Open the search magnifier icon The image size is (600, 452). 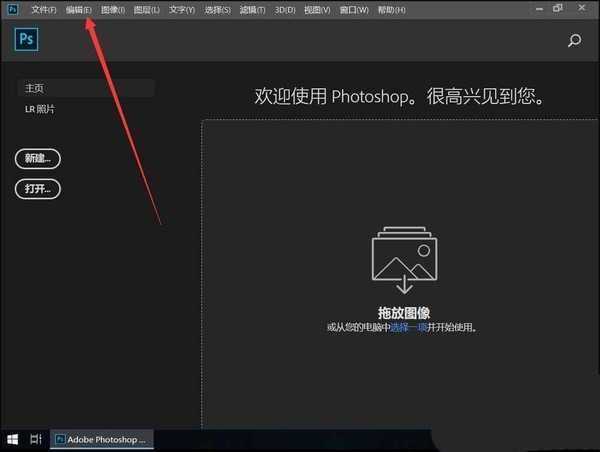574,40
